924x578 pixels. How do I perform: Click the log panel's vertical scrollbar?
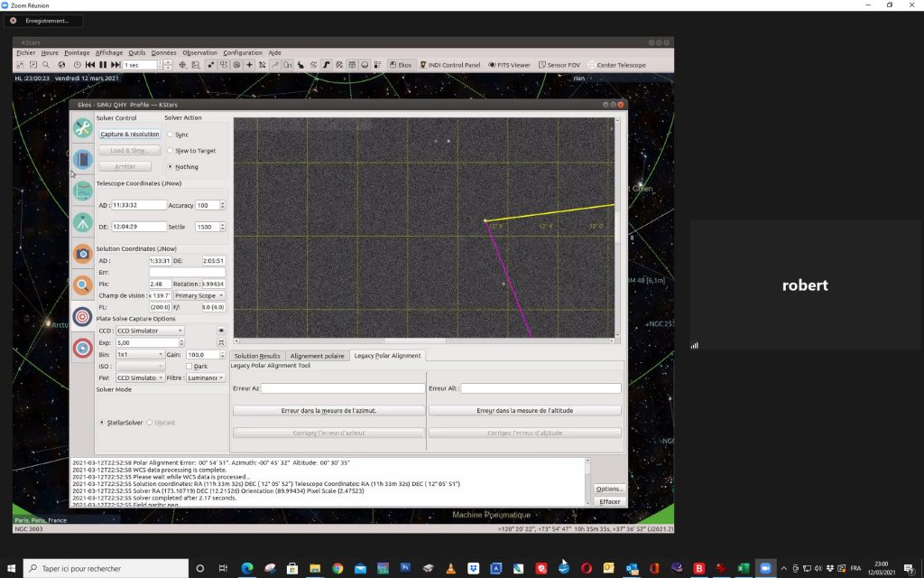[587, 481]
